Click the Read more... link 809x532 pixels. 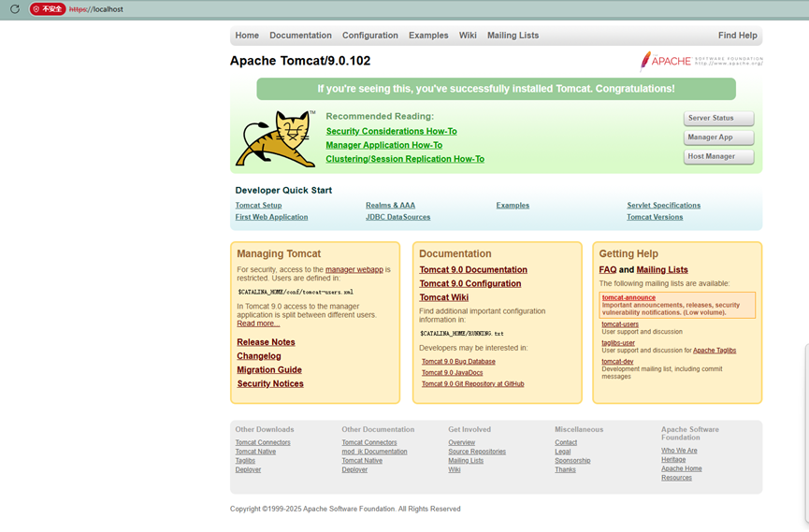pos(258,324)
